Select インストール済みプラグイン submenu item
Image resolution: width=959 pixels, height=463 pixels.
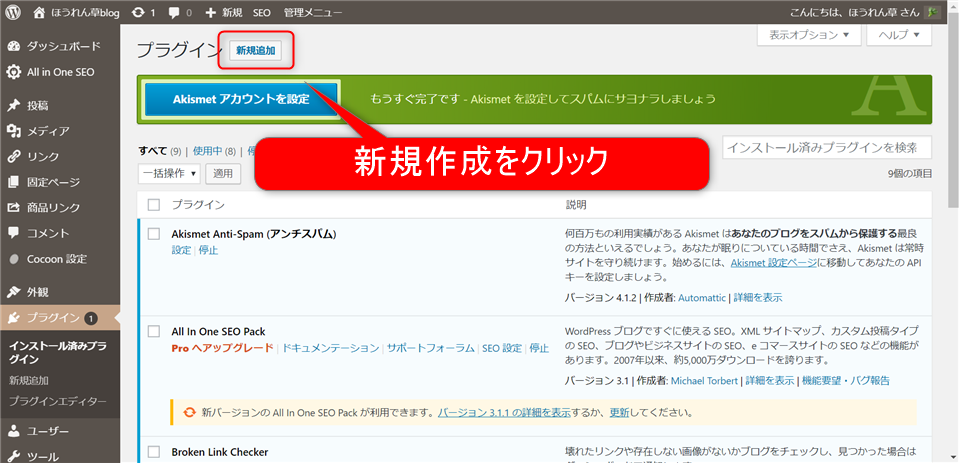[57, 352]
